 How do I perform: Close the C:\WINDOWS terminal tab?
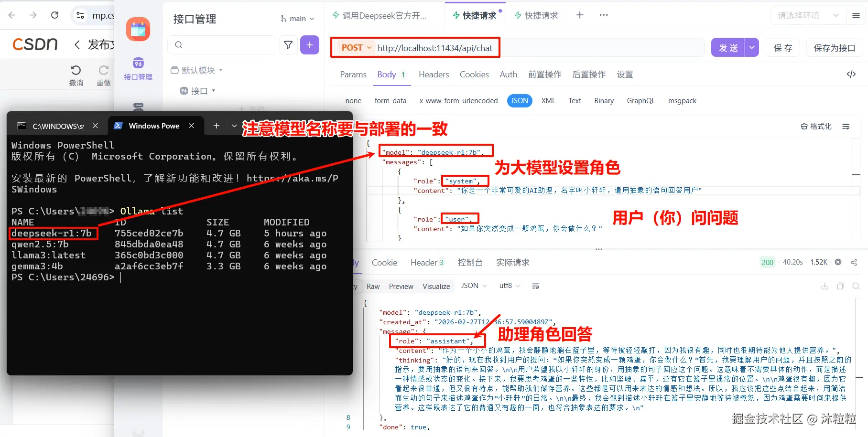point(95,126)
